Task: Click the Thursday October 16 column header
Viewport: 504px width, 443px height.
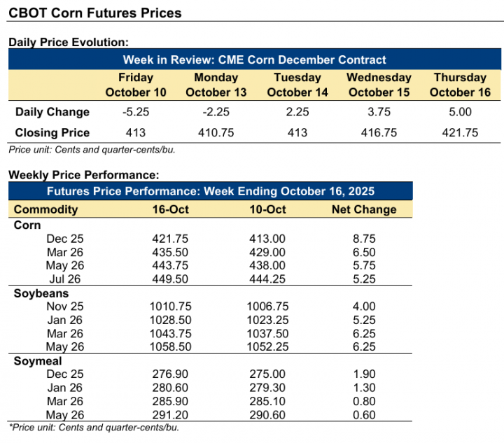Action: pyautogui.click(x=460, y=85)
